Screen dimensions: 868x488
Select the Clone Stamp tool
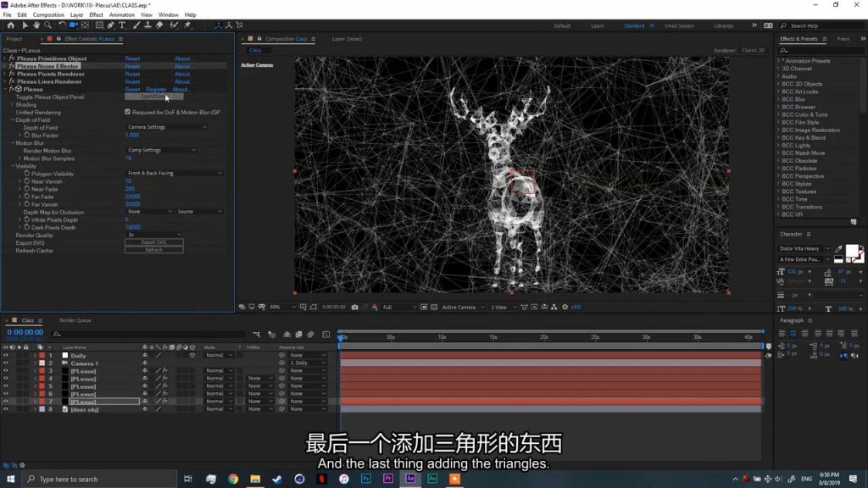[147, 25]
